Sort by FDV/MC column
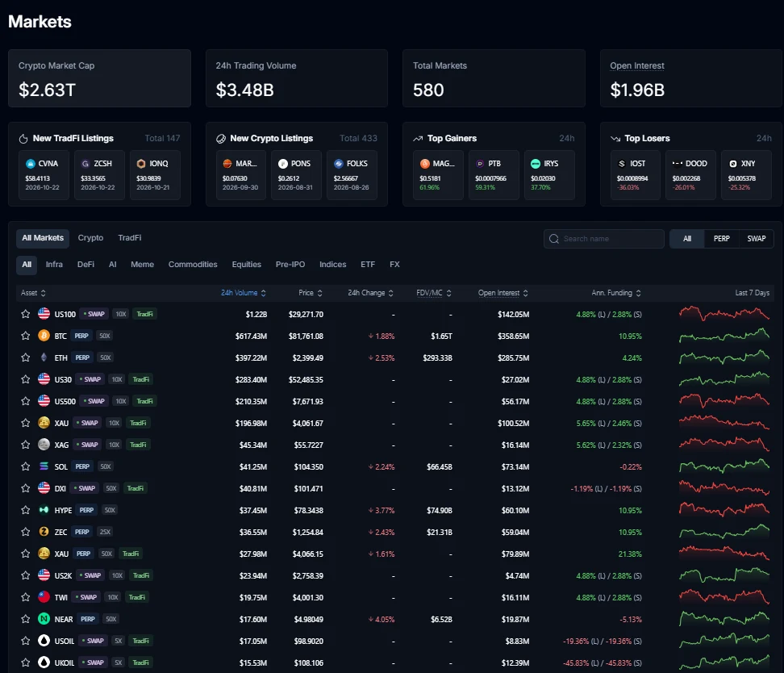This screenshot has height=673, width=784. coord(433,293)
